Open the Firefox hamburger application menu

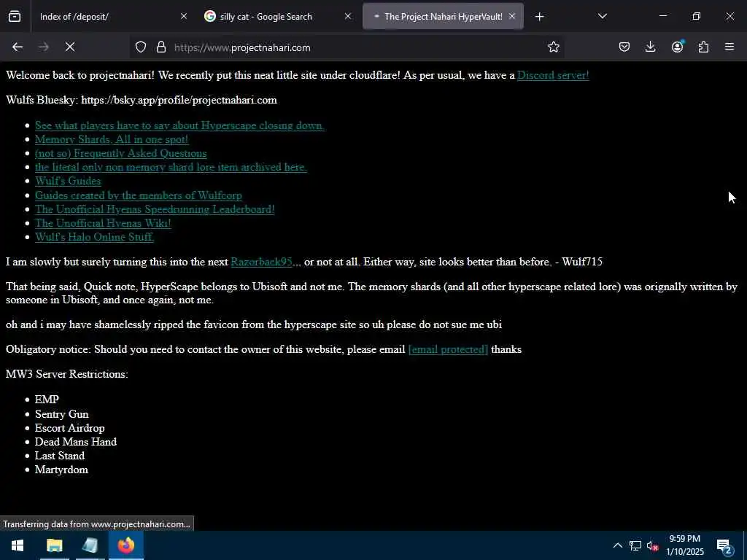pyautogui.click(x=729, y=47)
